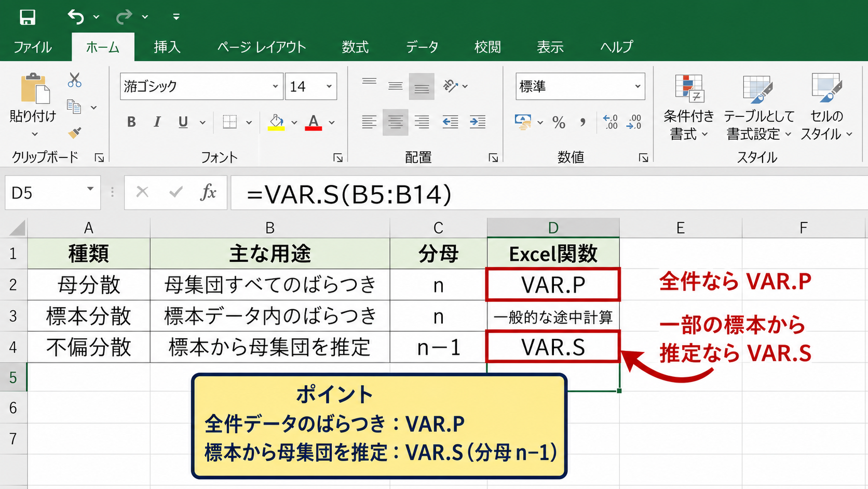
Task: Expand the 貼り付け paste options arrow
Action: coord(34,134)
